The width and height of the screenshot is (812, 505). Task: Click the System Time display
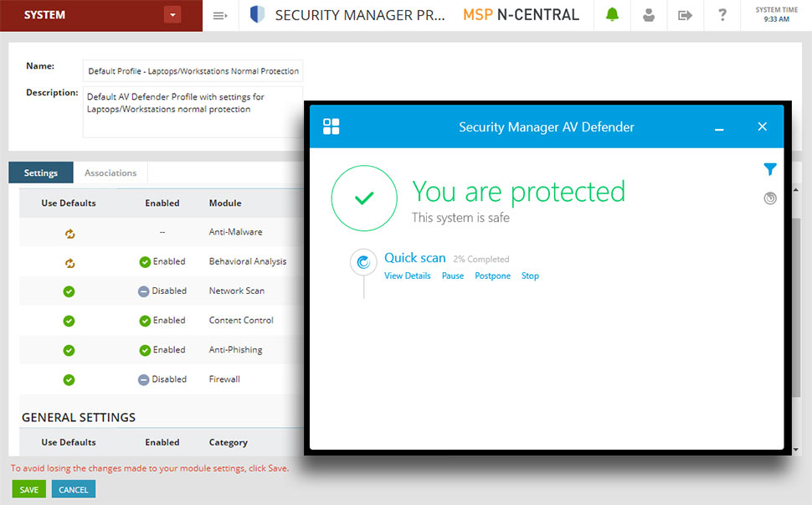(776, 14)
